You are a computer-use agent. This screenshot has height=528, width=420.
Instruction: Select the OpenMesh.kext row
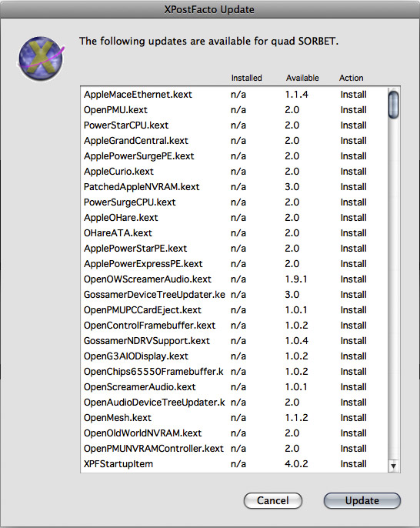(234, 418)
